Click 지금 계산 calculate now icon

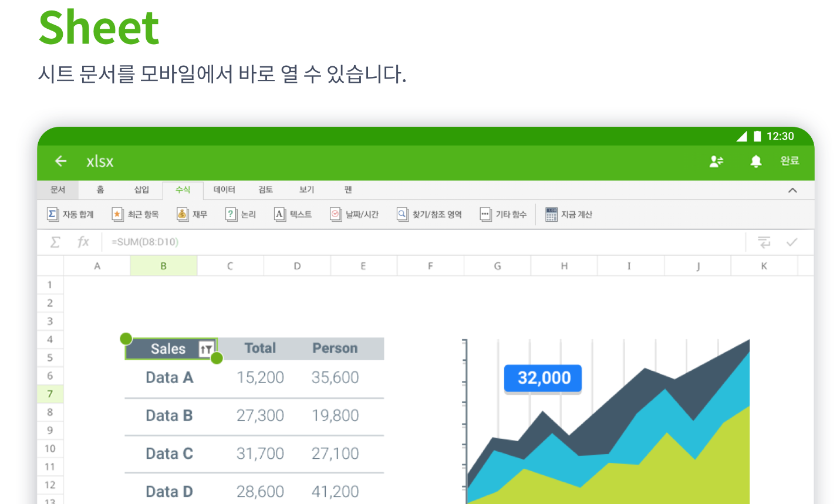point(551,214)
